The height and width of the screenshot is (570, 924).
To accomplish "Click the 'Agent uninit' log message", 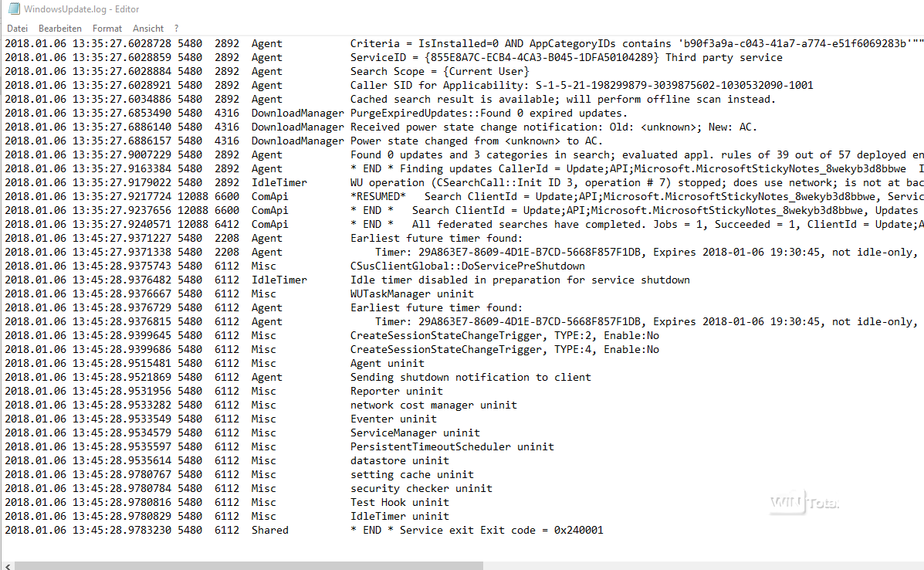I will coord(387,364).
